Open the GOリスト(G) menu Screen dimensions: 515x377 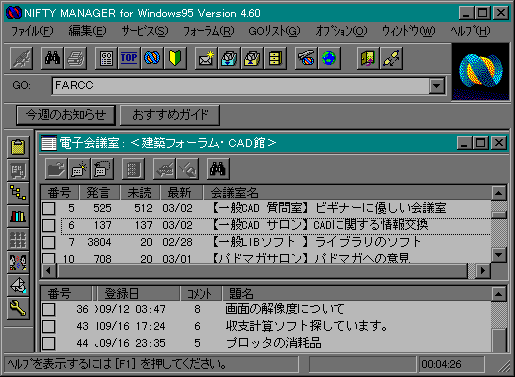(274, 31)
